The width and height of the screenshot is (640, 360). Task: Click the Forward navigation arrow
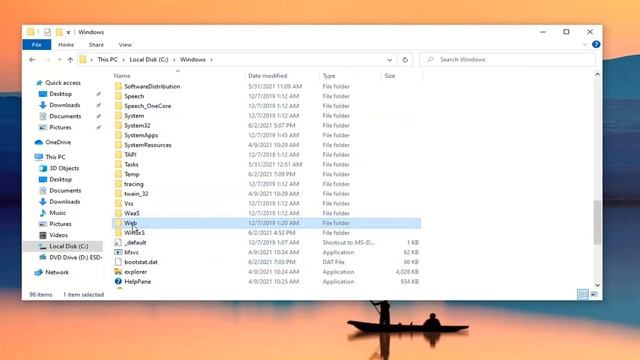[47, 60]
